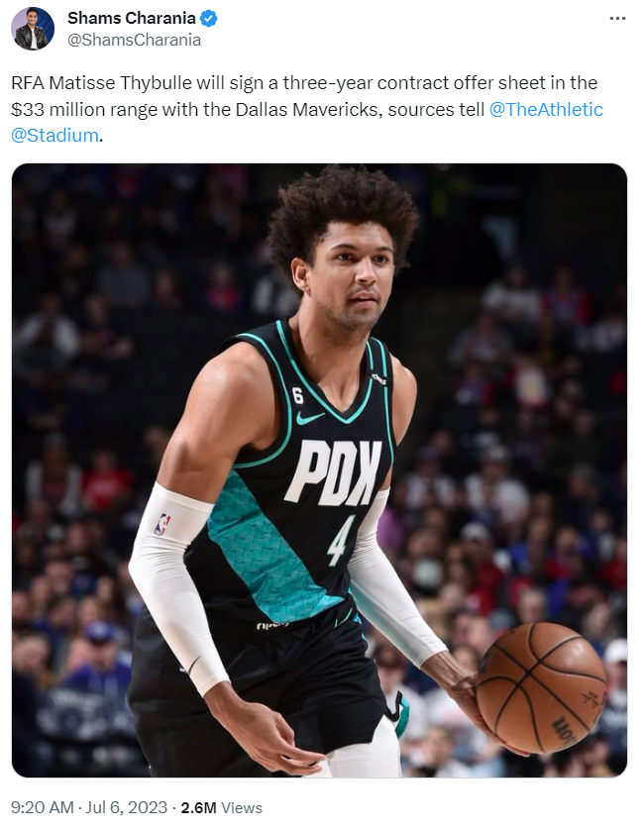Click the NBA logo on the arm sleeve
The height and width of the screenshot is (834, 644).
point(162,524)
